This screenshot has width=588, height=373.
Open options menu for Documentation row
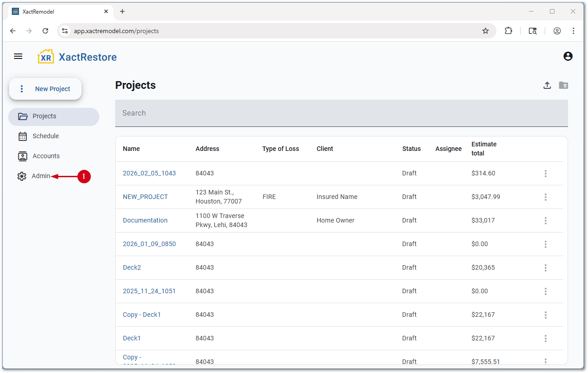coord(545,221)
